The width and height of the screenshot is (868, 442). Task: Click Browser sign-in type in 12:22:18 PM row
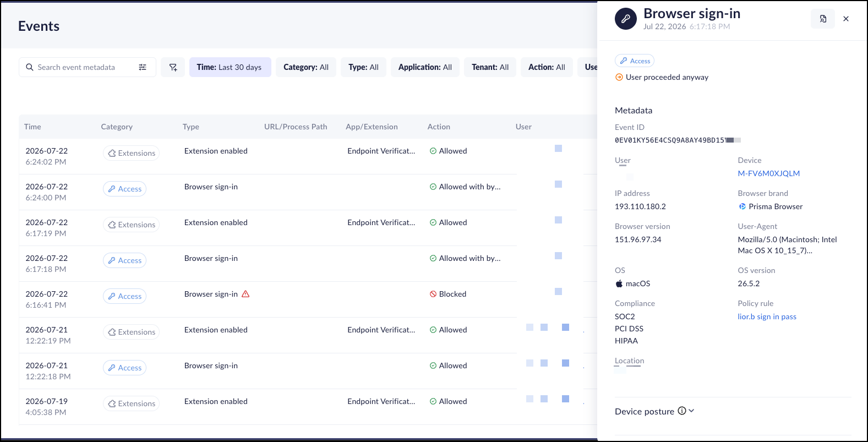tap(211, 365)
